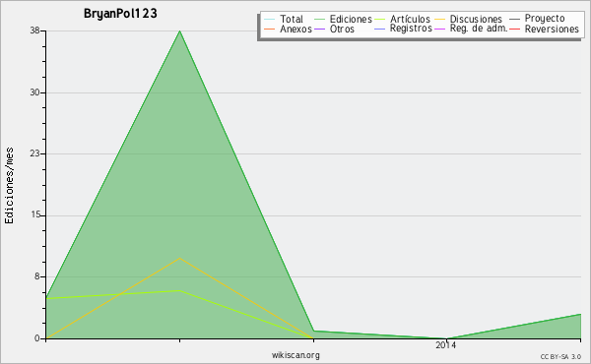Click the 23 y-axis value
This screenshot has height=364, width=591.
(35, 153)
